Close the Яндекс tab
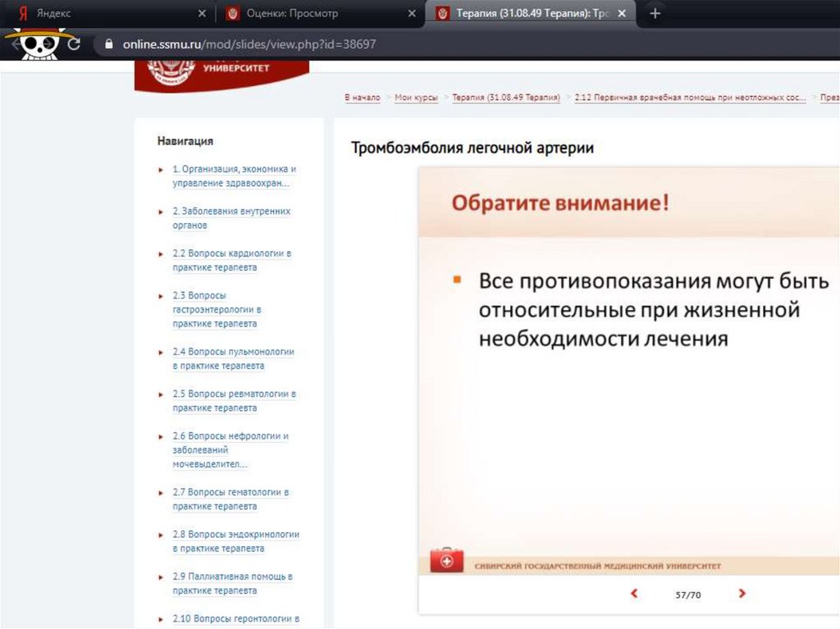The image size is (840, 629). 203,14
